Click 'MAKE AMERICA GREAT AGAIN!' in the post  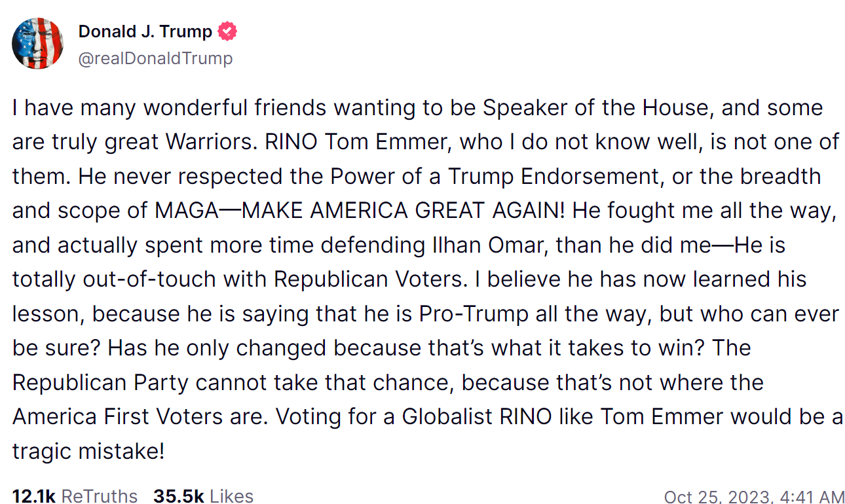click(x=402, y=211)
